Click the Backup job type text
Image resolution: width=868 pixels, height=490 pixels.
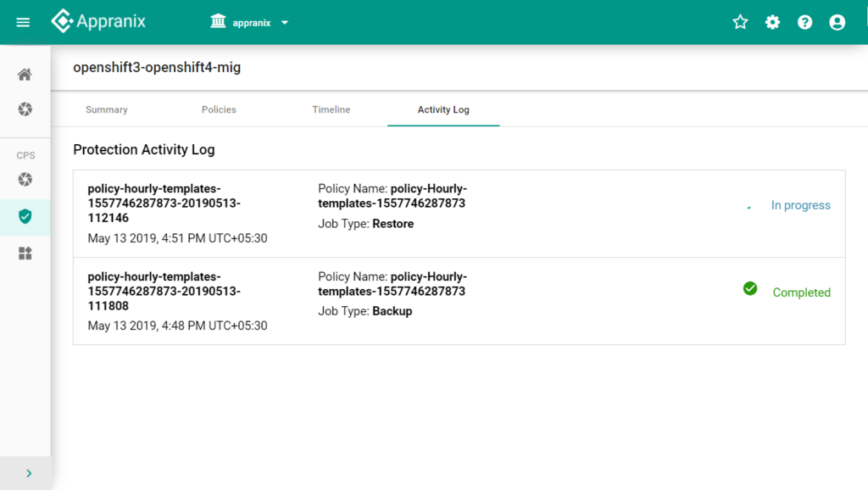392,311
